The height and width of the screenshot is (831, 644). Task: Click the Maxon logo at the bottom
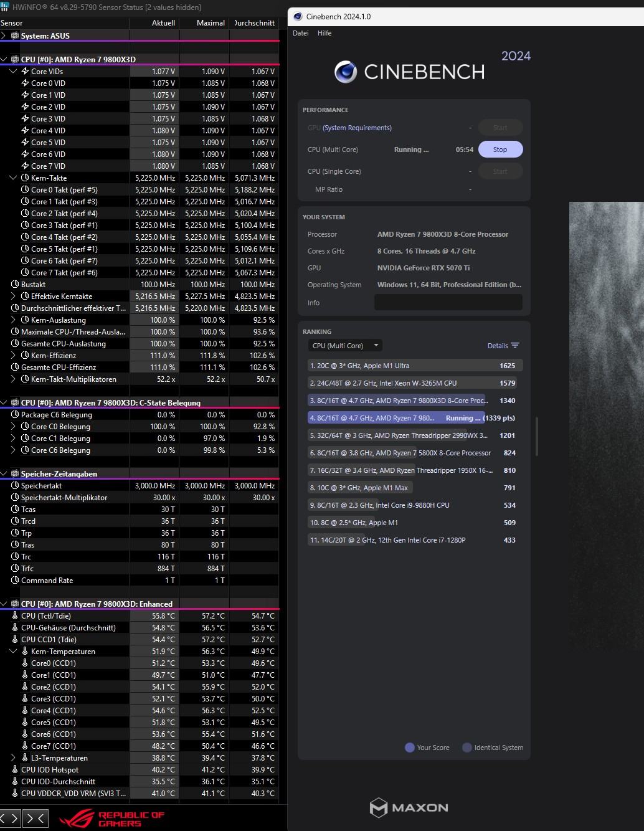[409, 808]
